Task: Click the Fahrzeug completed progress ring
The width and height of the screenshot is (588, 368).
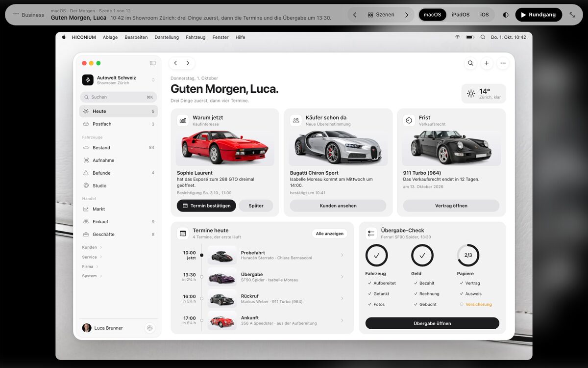Action: (x=376, y=255)
